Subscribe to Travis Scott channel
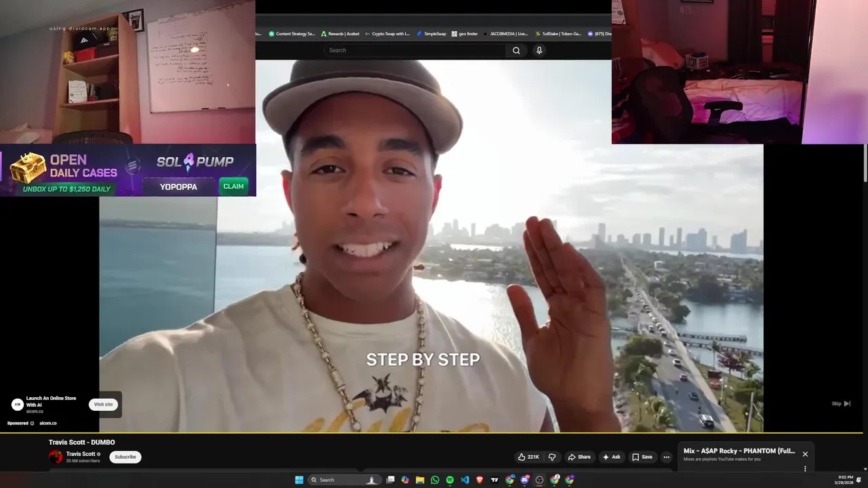The width and height of the screenshot is (868, 488). tap(125, 457)
